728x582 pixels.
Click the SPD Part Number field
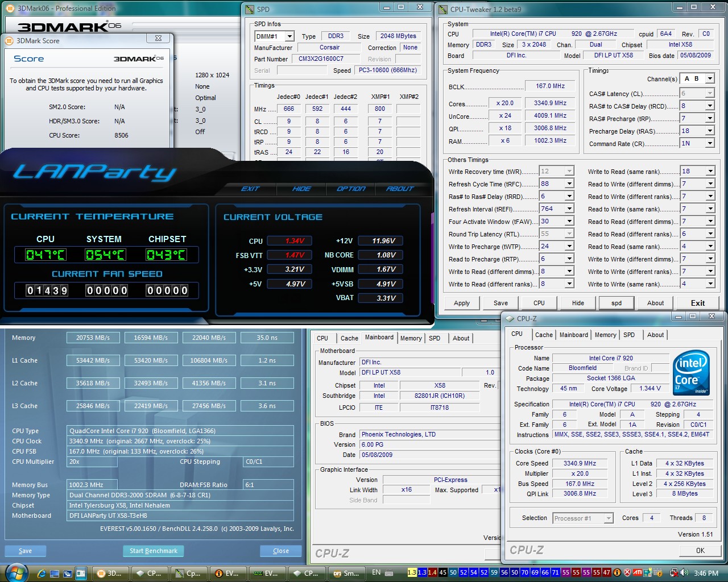click(327, 59)
